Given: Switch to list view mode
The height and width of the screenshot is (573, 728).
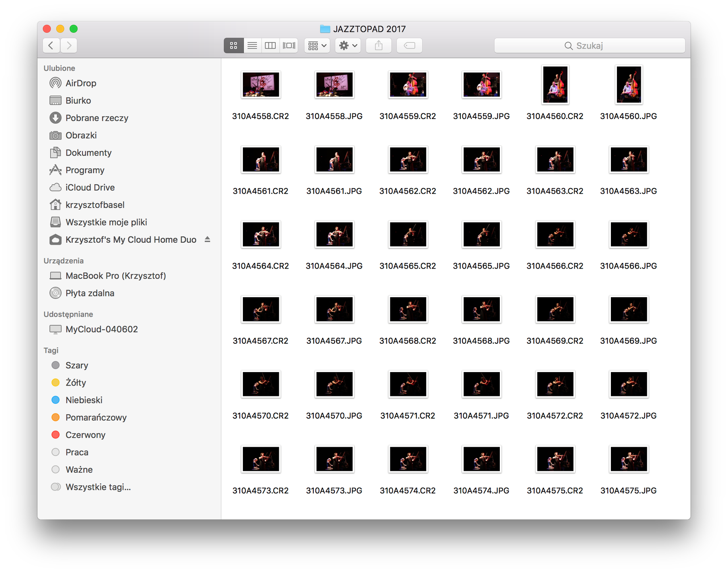Looking at the screenshot, I should coord(252,45).
